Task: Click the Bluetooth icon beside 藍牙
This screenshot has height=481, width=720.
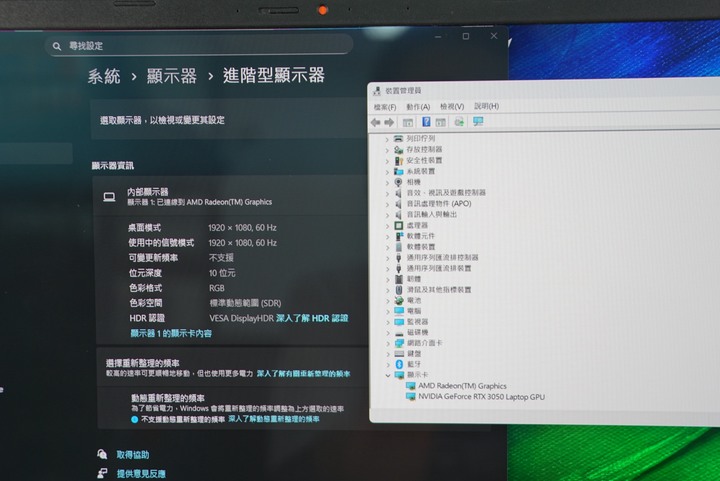Action: (x=399, y=364)
